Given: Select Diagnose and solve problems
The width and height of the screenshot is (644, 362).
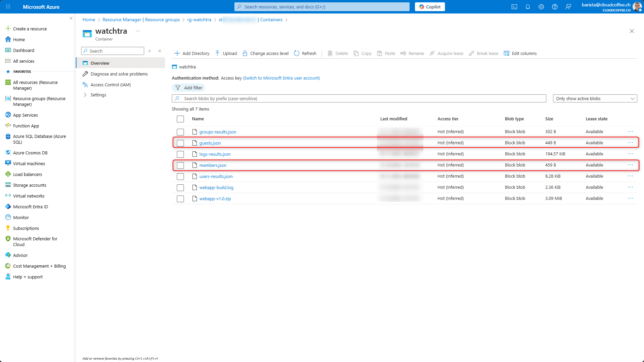Looking at the screenshot, I should [x=119, y=74].
